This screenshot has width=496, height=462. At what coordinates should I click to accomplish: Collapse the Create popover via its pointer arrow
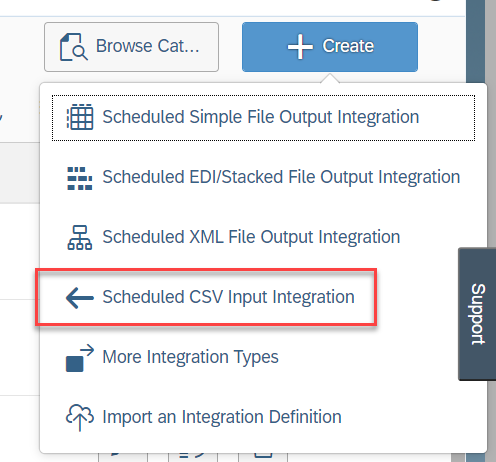click(x=330, y=79)
